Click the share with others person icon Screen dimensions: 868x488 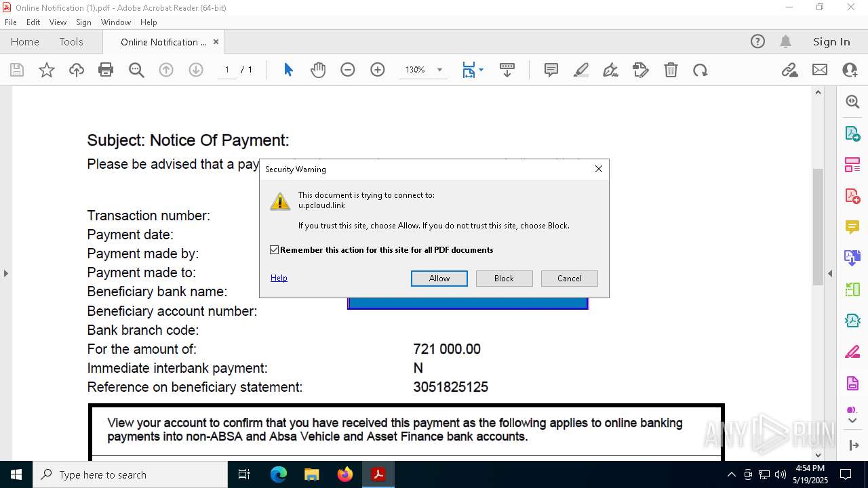(x=850, y=70)
